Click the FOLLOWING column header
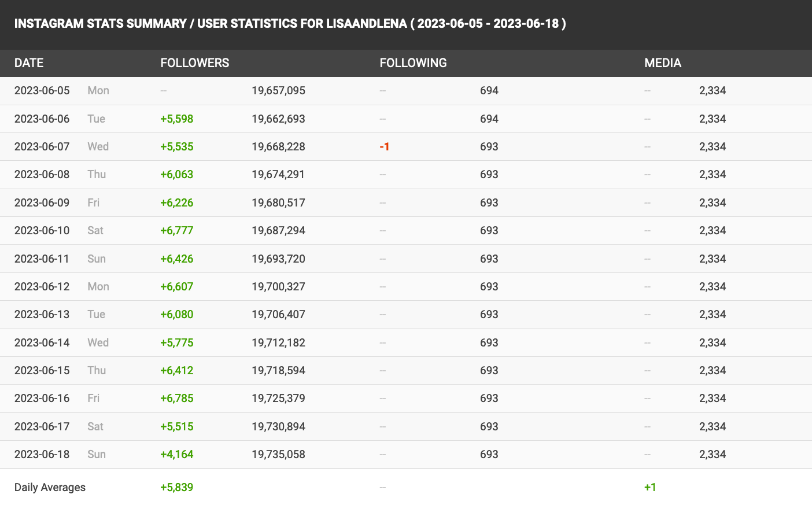Screen dimensions: 812x509 [x=413, y=63]
